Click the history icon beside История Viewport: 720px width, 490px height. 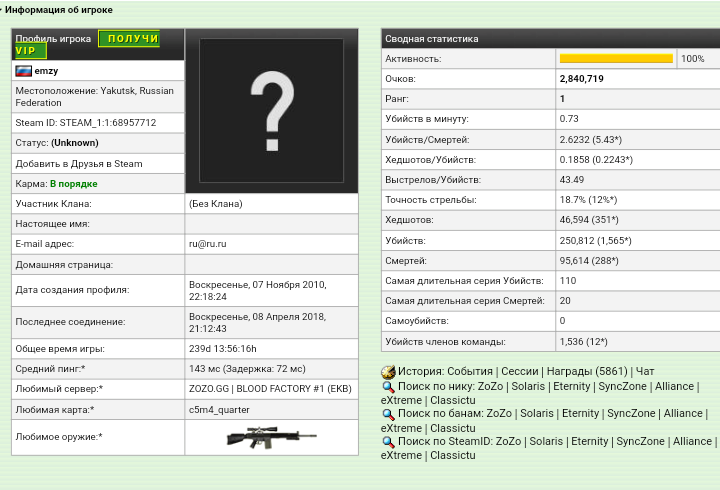(388, 372)
